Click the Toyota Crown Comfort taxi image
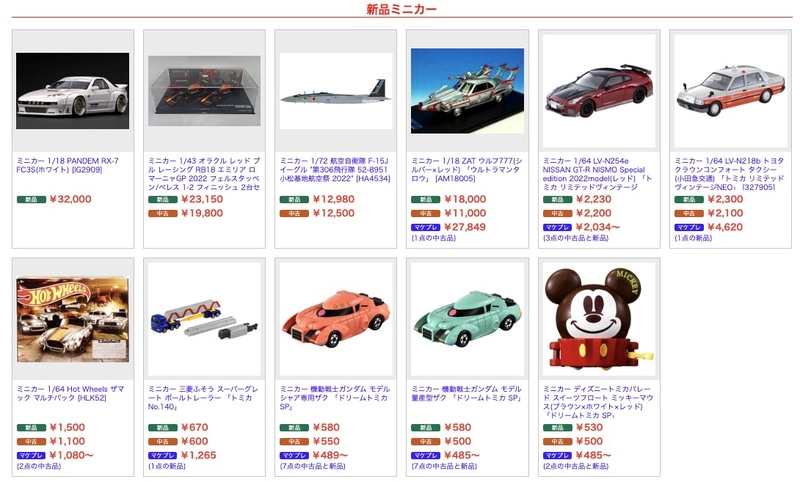800x482 pixels. [x=731, y=91]
